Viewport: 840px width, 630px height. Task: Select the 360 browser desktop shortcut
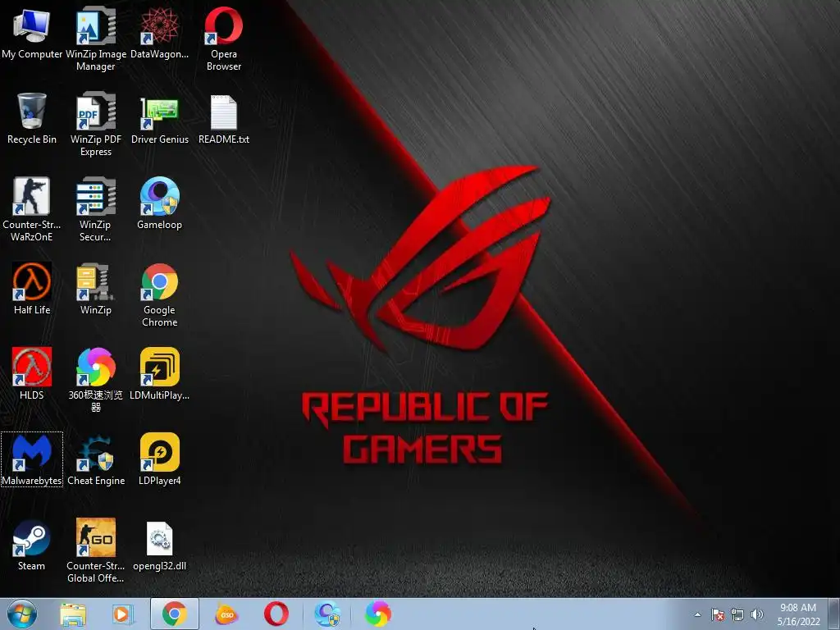tap(96, 380)
